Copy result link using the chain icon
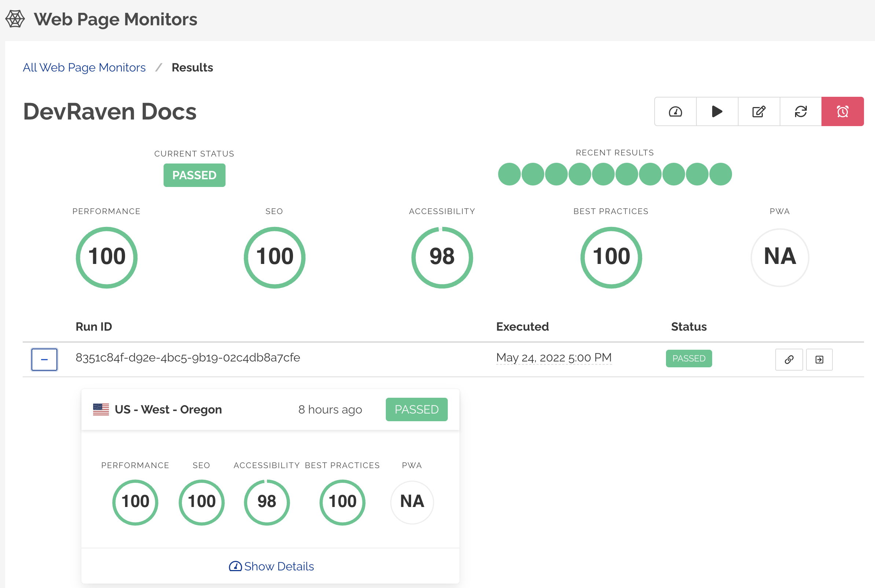 (789, 359)
